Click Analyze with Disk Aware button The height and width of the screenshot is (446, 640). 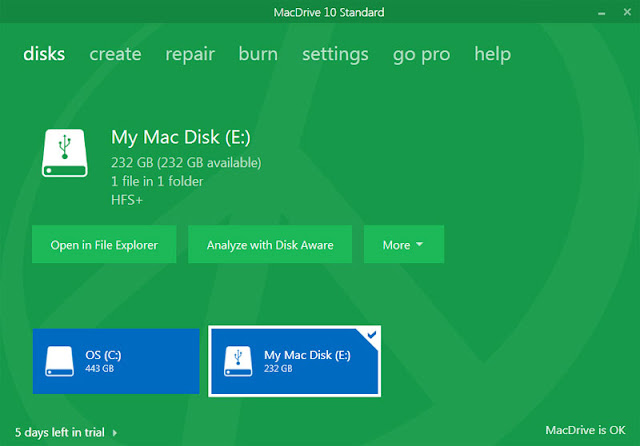[x=270, y=244]
